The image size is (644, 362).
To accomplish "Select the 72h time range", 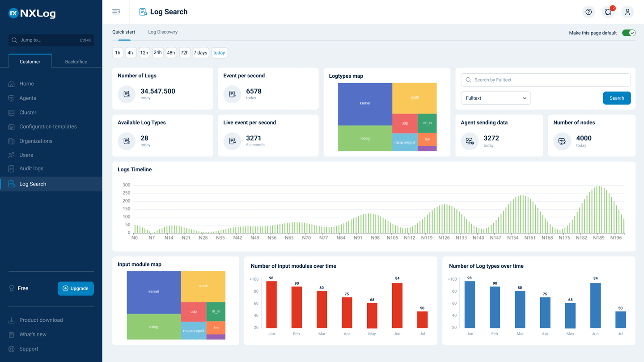I will (185, 53).
